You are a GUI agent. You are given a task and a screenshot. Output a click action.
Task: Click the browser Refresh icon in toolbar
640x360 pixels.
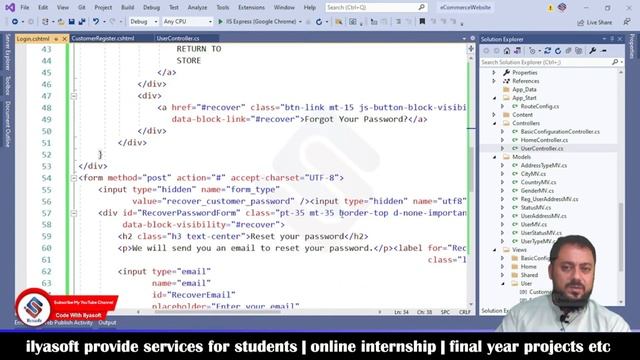(319, 22)
